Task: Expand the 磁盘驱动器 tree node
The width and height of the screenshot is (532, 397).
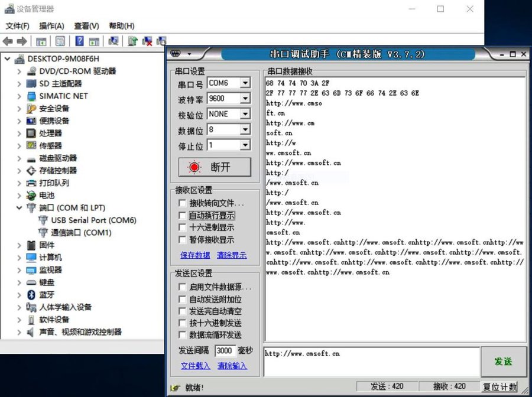Action: 20,158
